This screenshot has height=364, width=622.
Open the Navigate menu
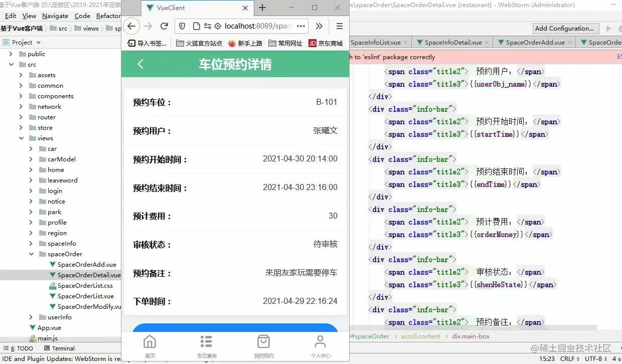point(55,16)
